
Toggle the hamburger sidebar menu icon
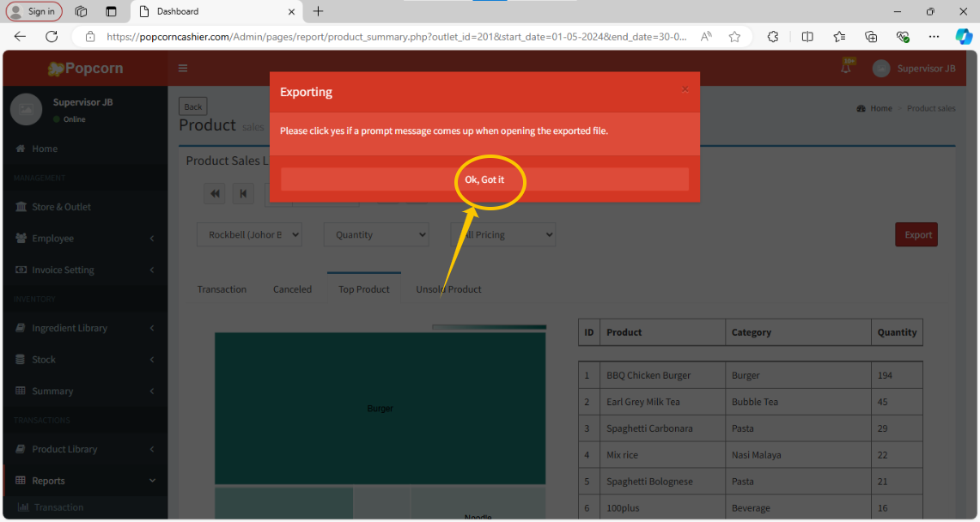tap(183, 68)
